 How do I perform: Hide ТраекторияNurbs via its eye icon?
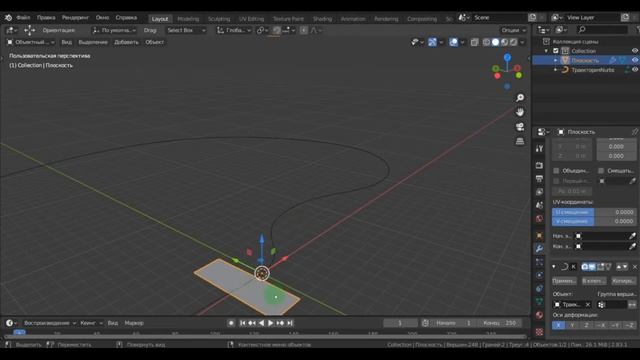pyautogui.click(x=635, y=70)
